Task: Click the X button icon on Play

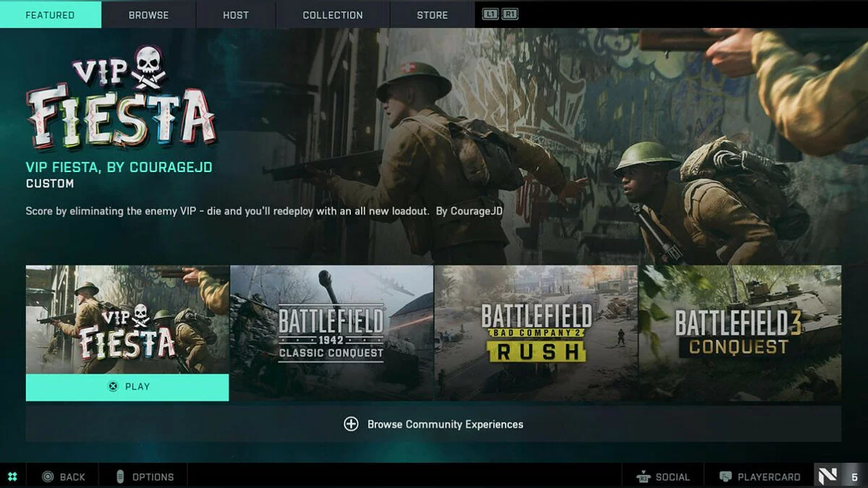Action: pyautogui.click(x=113, y=387)
